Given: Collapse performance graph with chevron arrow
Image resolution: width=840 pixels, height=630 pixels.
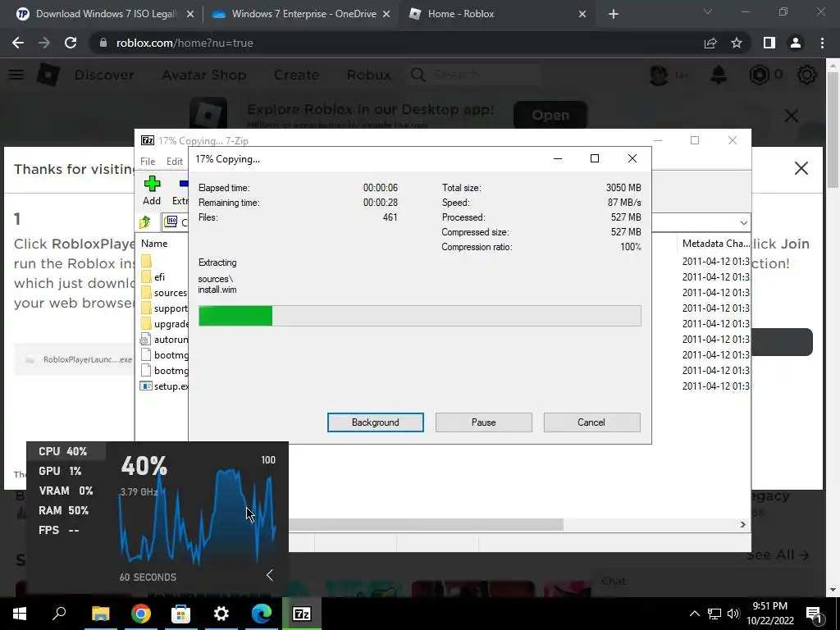Looking at the screenshot, I should [269, 575].
